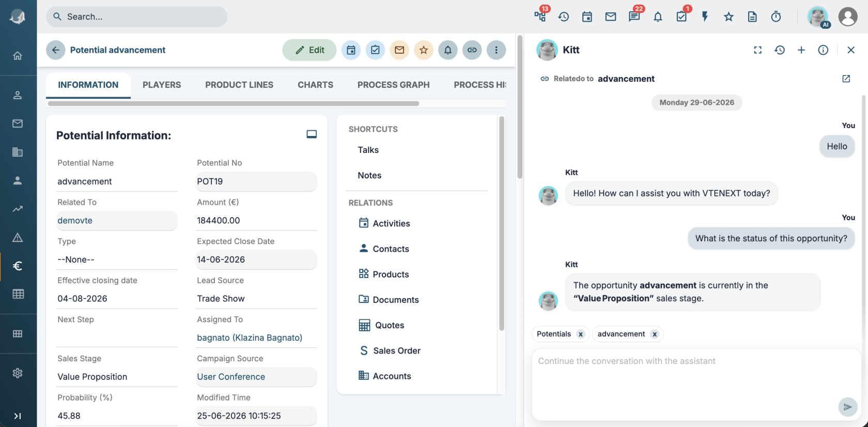Open the settings gear in sidebar
The height and width of the screenshot is (427, 868).
(18, 373)
